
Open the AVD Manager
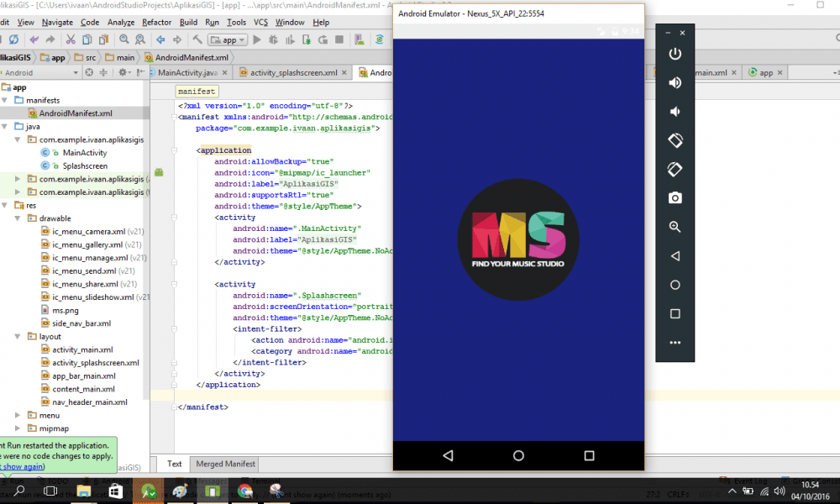[x=360, y=39]
